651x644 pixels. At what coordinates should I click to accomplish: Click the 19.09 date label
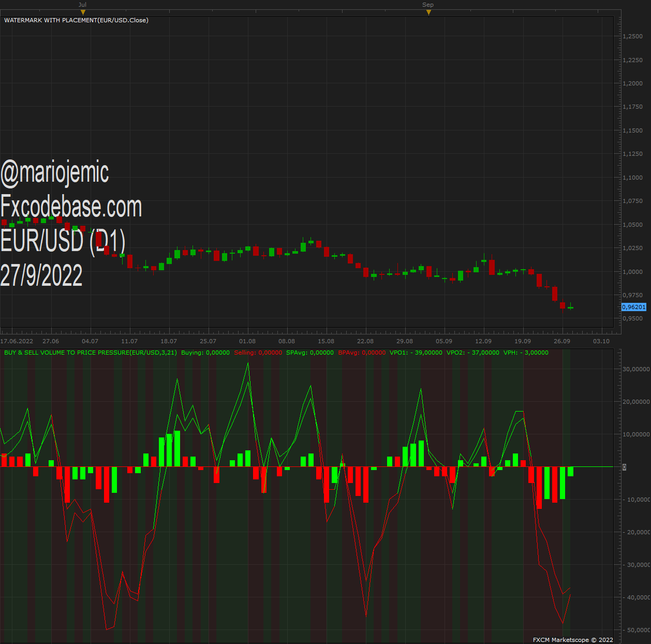pos(523,341)
